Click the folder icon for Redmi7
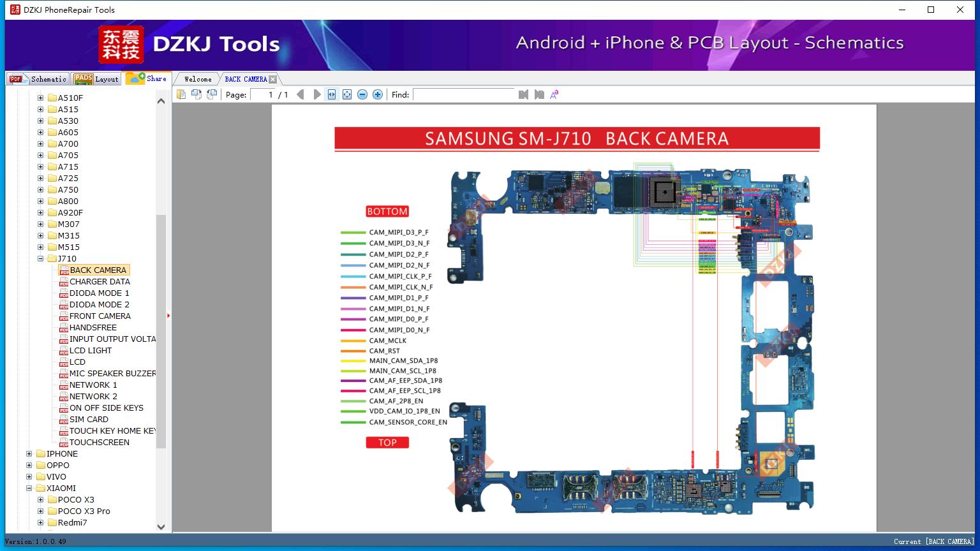The width and height of the screenshot is (980, 551). [52, 523]
